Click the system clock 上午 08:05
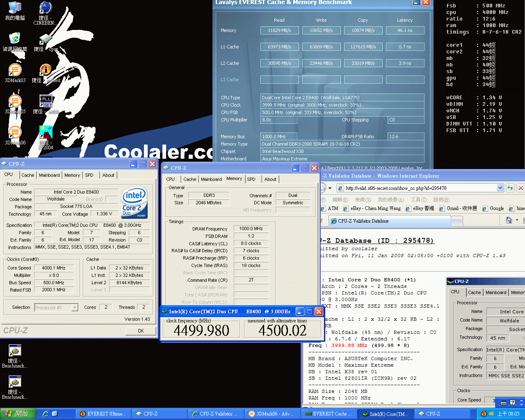The width and height of the screenshot is (525, 420). [x=508, y=414]
